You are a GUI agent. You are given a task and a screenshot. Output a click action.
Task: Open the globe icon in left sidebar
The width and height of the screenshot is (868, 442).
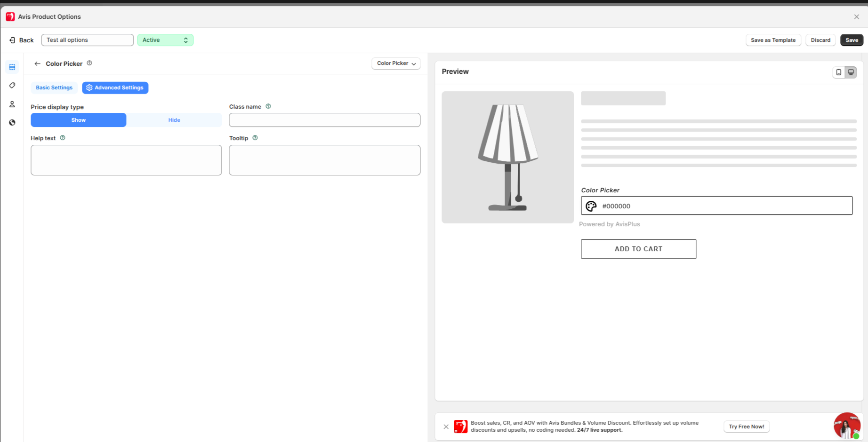pyautogui.click(x=12, y=123)
